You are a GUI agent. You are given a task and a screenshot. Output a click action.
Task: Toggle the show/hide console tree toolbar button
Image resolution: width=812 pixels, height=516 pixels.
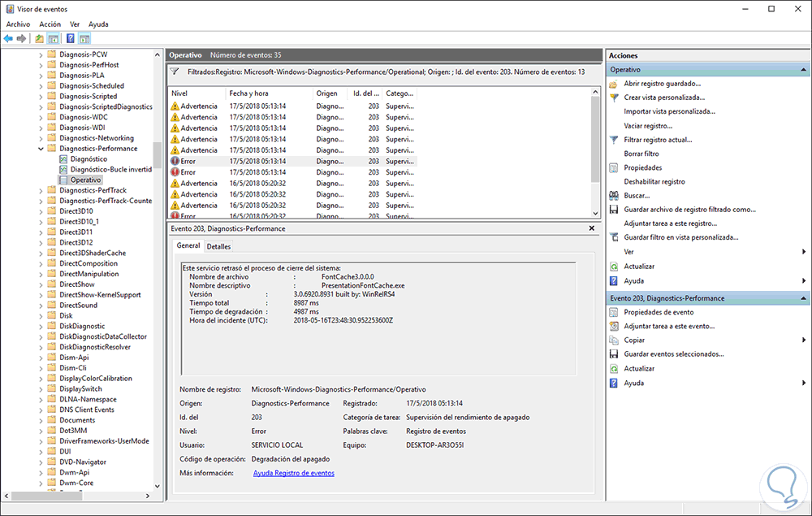point(54,38)
